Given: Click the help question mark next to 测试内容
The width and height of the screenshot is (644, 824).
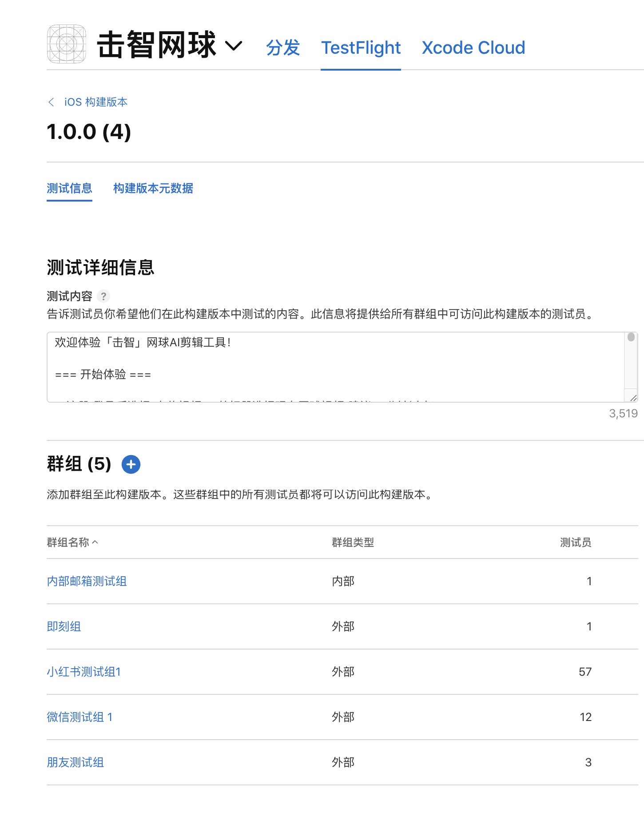Looking at the screenshot, I should pos(103,296).
